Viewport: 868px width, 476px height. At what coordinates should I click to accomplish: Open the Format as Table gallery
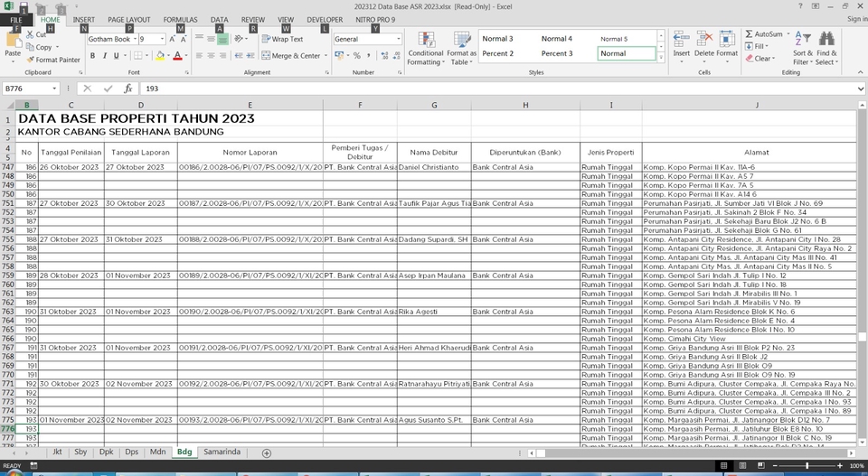(x=462, y=49)
